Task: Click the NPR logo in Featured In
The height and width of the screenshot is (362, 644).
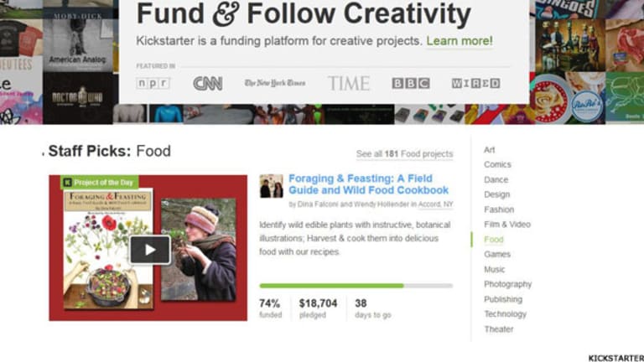Action: point(153,83)
